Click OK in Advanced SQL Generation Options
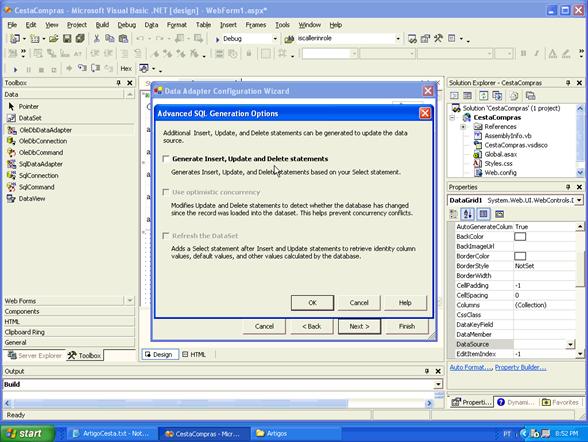The width and height of the screenshot is (588, 442). click(x=312, y=303)
